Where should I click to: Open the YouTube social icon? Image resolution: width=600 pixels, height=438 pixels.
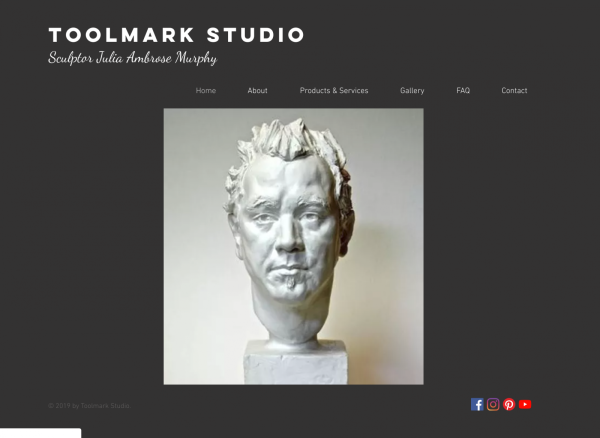point(525,404)
